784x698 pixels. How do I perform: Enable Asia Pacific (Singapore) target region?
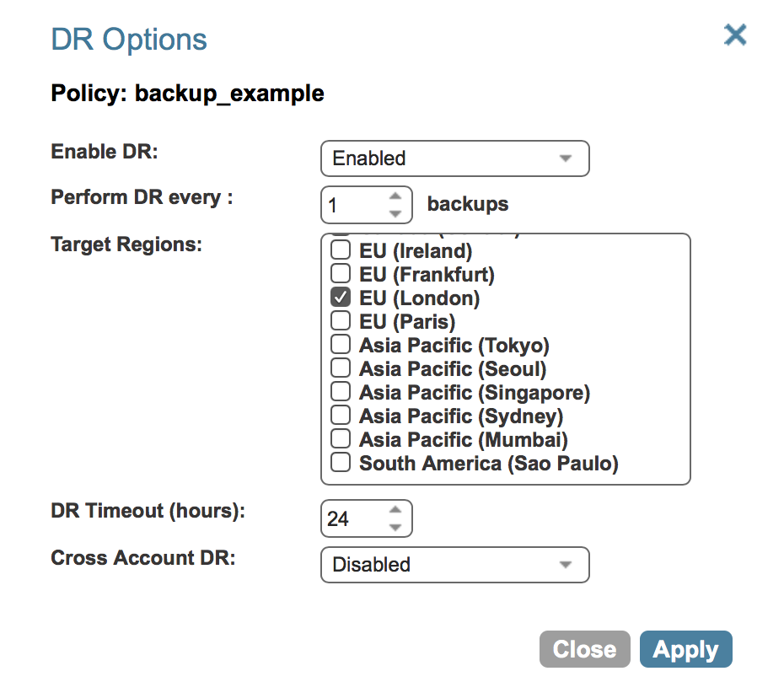pos(341,391)
